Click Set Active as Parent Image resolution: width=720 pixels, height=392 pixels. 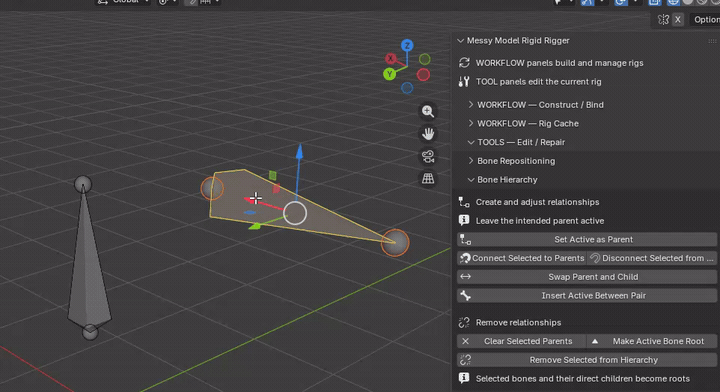587,239
